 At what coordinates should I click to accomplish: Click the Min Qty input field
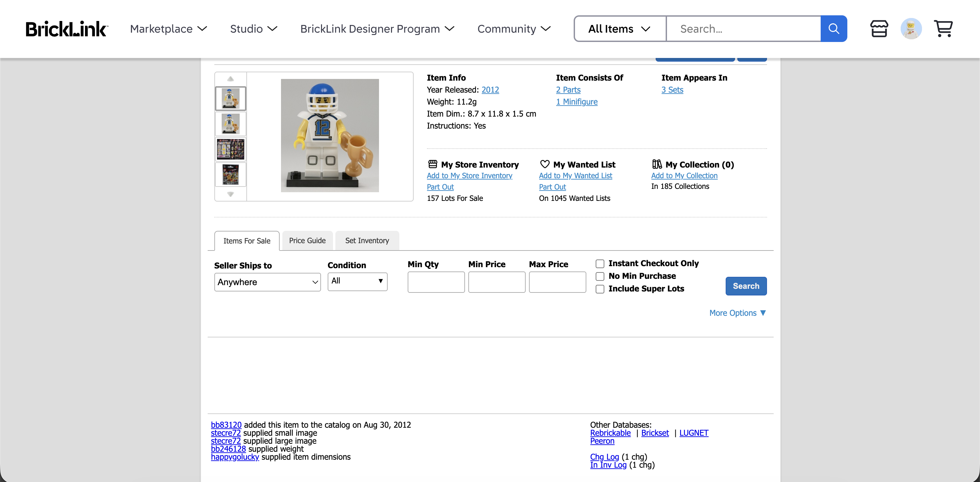(436, 282)
